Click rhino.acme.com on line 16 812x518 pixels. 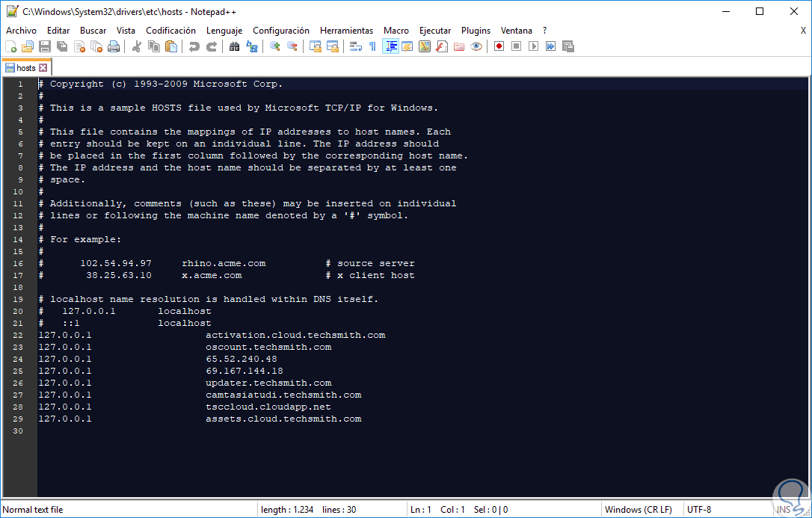(x=224, y=263)
